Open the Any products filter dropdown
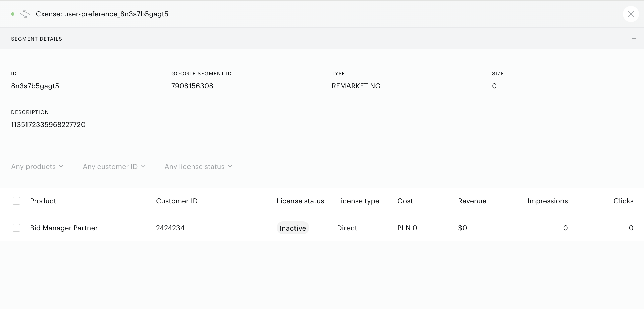 pos(37,167)
